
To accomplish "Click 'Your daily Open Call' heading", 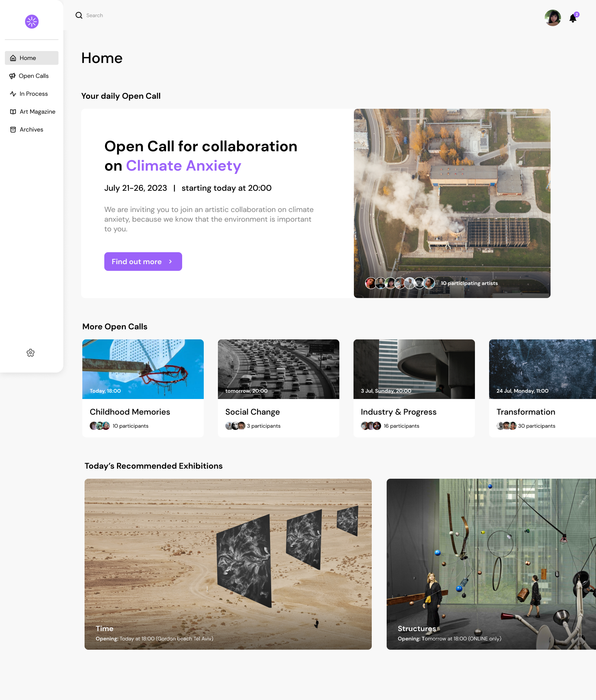I will [121, 96].
